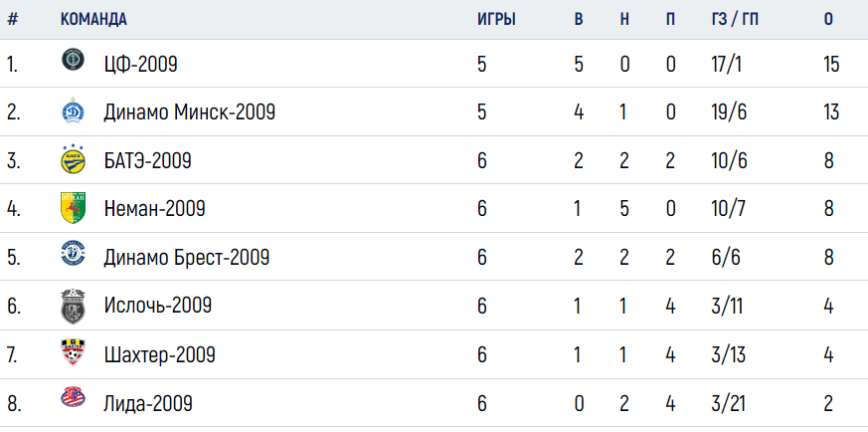Open the Динамо Минск-2009 team page
The width and height of the screenshot is (868, 432).
tap(189, 113)
